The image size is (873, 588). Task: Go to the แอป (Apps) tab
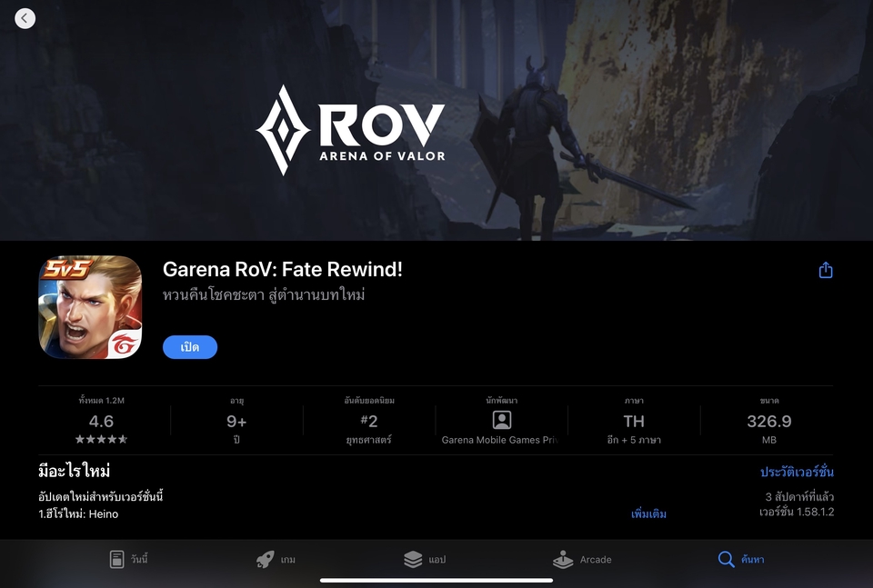(425, 559)
